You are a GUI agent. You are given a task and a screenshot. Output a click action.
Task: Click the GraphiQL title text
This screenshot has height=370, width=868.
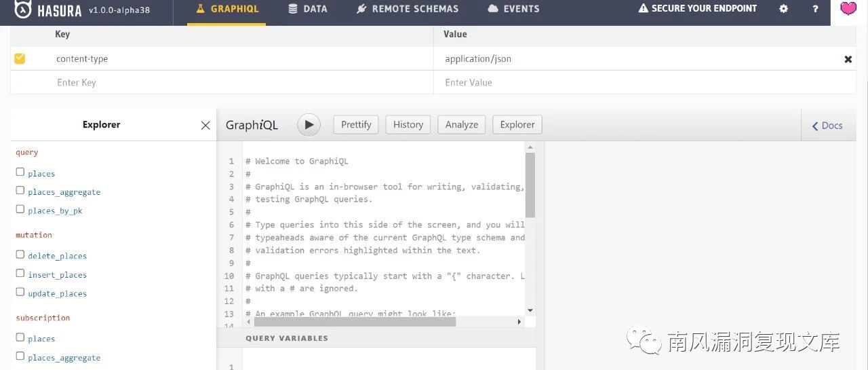(252, 125)
